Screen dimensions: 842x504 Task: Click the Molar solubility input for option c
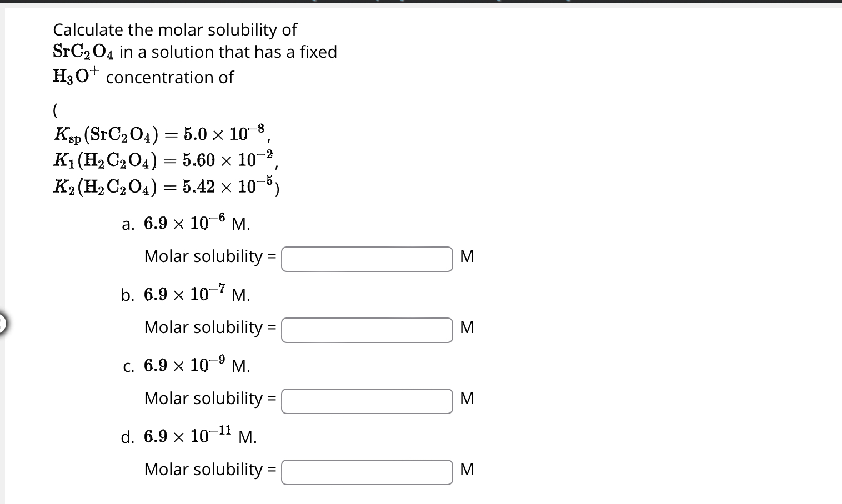pyautogui.click(x=367, y=401)
